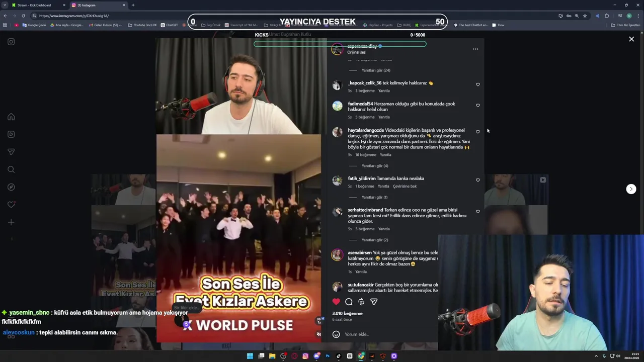644x362 pixels.
Task: Expand 'Yanıtları gör (4)' replies
Action: tap(375, 166)
